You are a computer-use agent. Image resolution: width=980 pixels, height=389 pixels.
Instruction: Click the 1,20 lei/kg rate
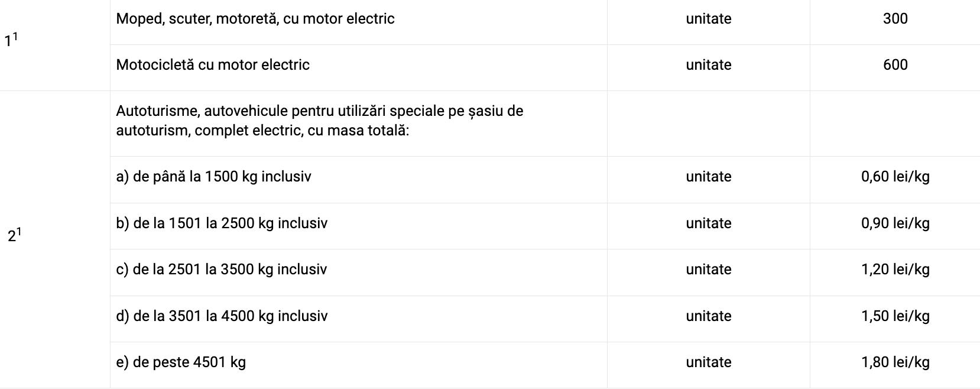(x=895, y=270)
